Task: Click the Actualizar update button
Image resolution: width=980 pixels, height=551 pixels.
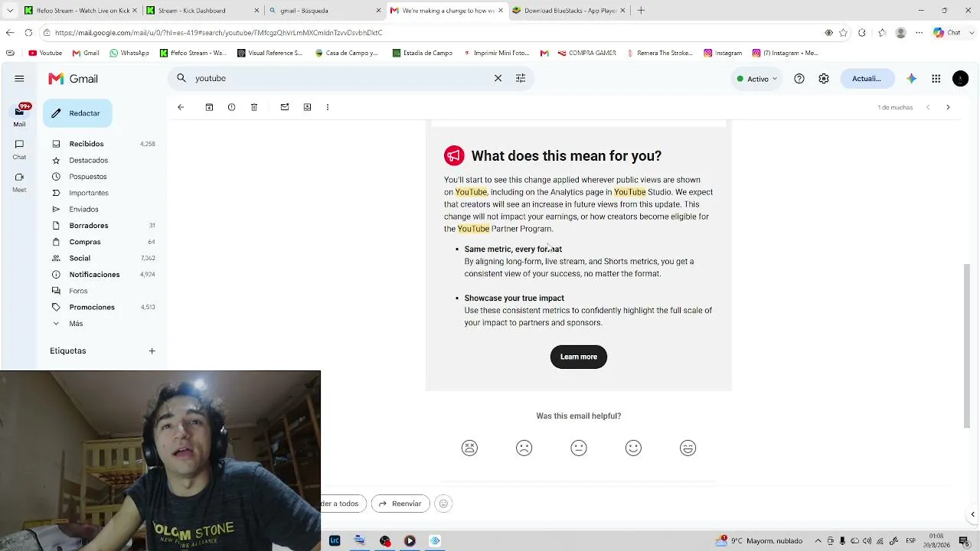Action: point(867,78)
